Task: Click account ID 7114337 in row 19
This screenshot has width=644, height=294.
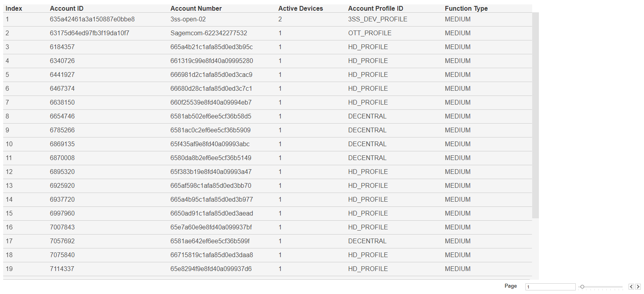Action: tap(62, 269)
